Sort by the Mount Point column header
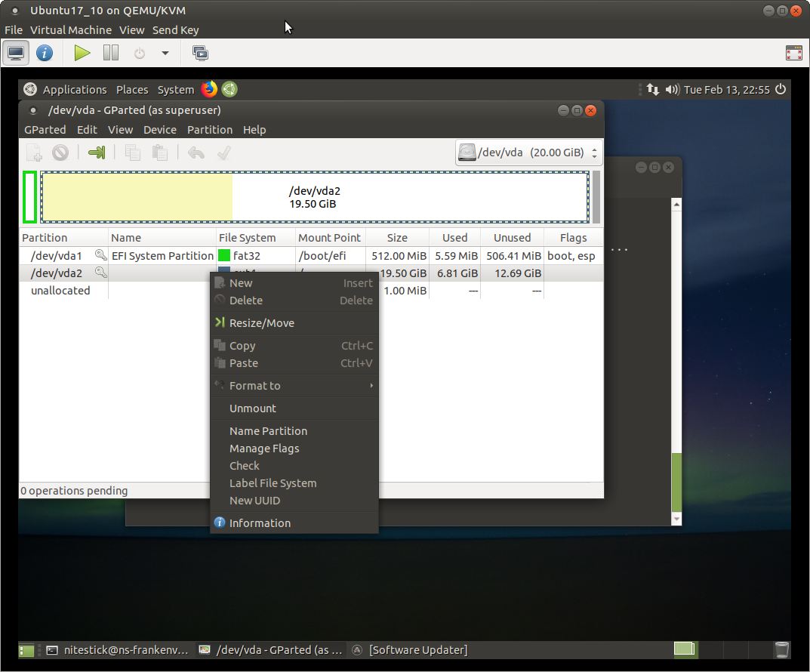The image size is (810, 672). coord(331,238)
